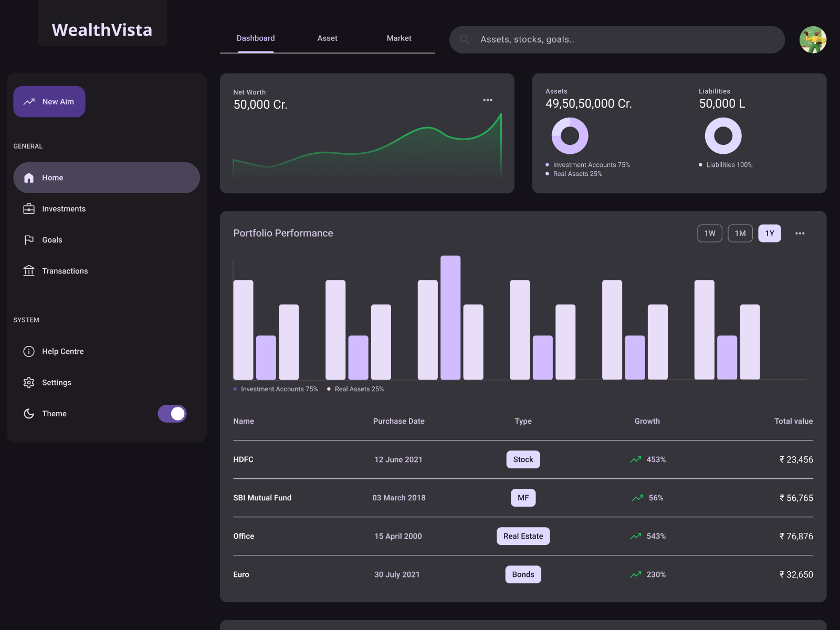Toggle the dark Theme switch
Viewport: 840px width, 630px height.
tap(172, 414)
